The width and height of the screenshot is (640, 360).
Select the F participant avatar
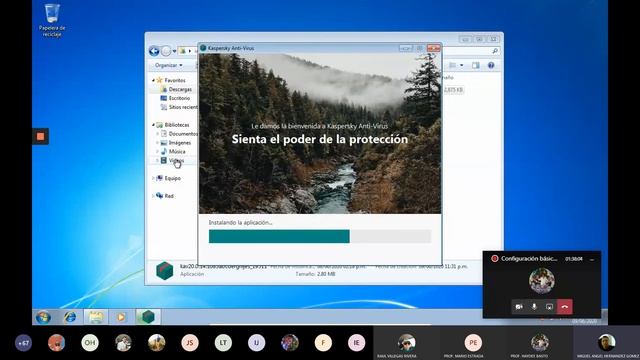tap(323, 343)
